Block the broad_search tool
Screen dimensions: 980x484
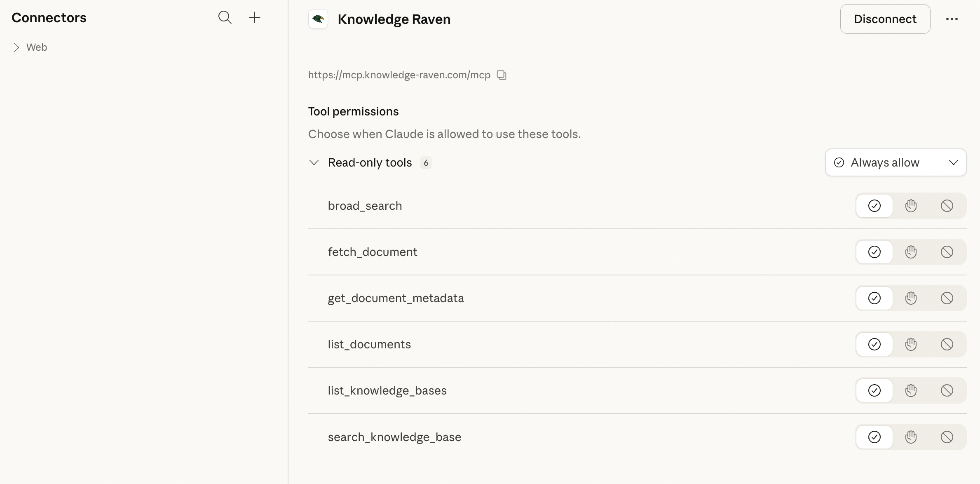[x=947, y=206]
